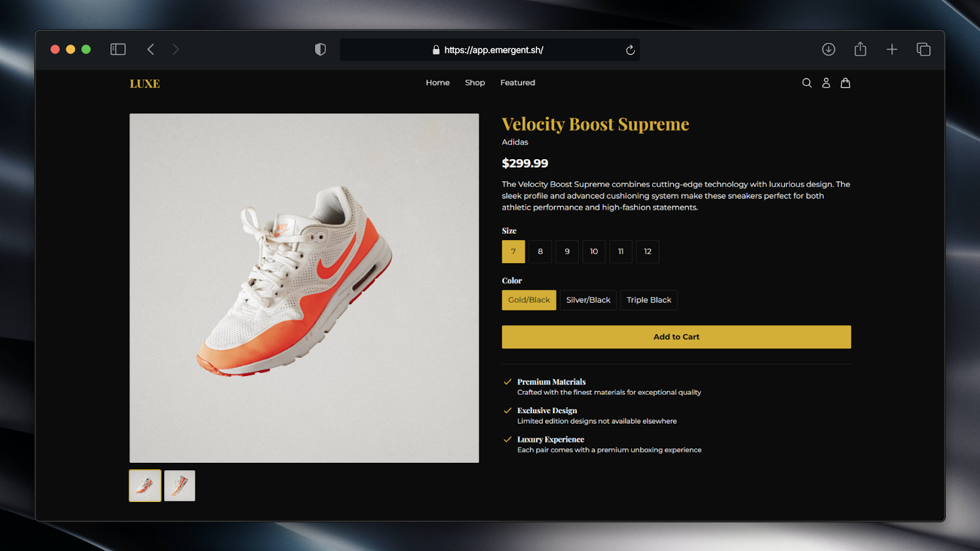Viewport: 980px width, 551px height.
Task: Click the $299.99 price
Action: coord(525,163)
